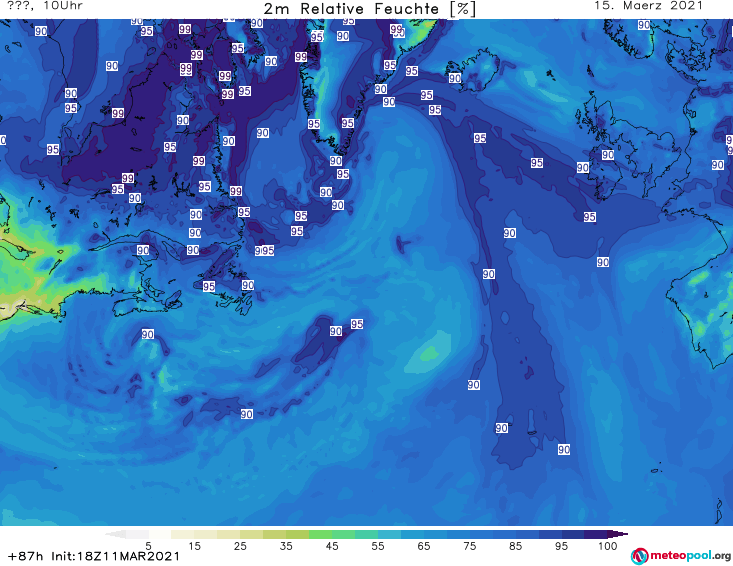The width and height of the screenshot is (733, 566).
Task: Click the '95' value on the color scale
Action: tap(561, 546)
